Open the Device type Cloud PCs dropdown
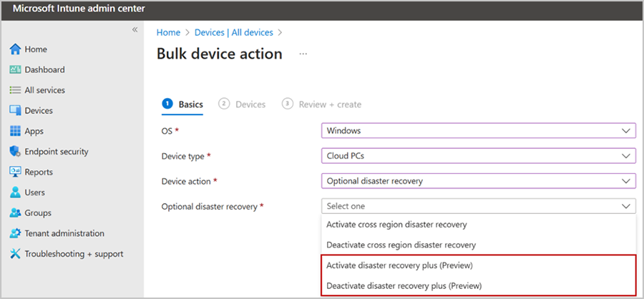This screenshot has width=644, height=299. 479,156
